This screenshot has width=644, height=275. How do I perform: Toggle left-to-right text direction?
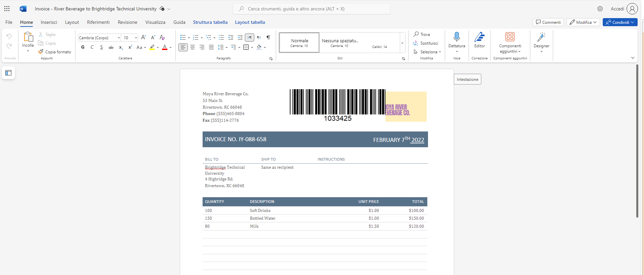click(250, 38)
